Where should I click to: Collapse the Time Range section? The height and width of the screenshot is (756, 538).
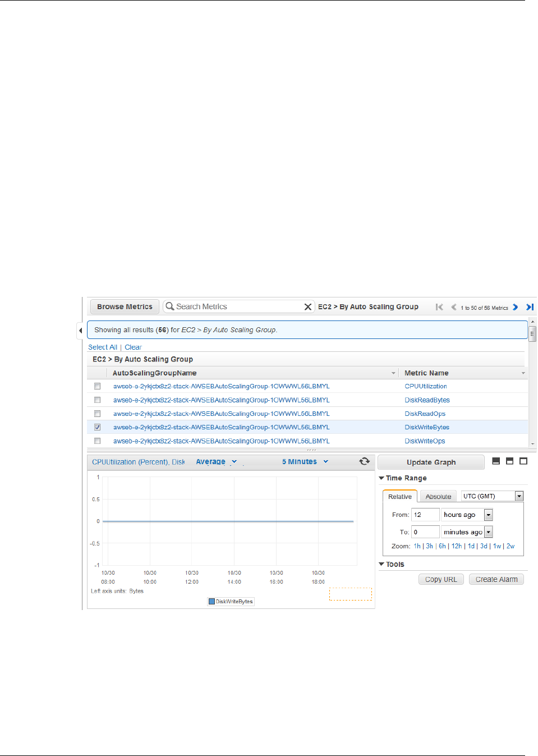coord(381,478)
